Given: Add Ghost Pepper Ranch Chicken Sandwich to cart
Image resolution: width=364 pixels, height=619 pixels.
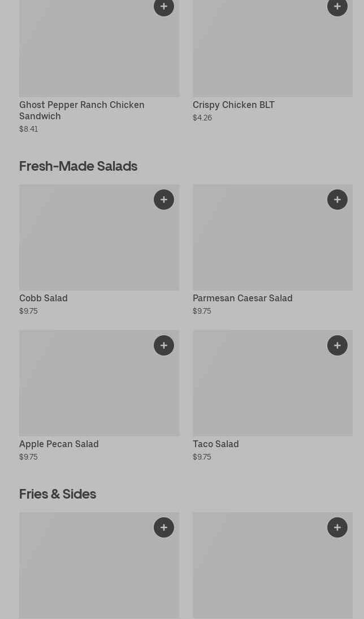Looking at the screenshot, I should click(163, 7).
